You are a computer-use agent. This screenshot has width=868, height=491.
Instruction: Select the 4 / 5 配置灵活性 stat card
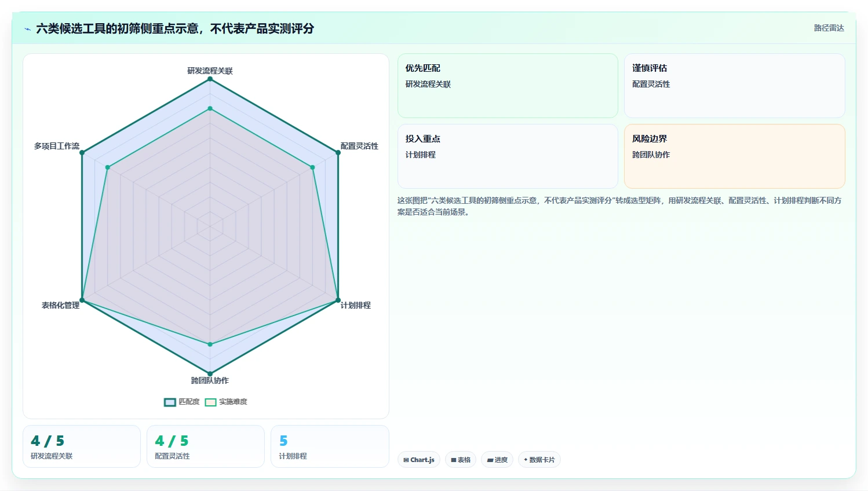pos(206,446)
